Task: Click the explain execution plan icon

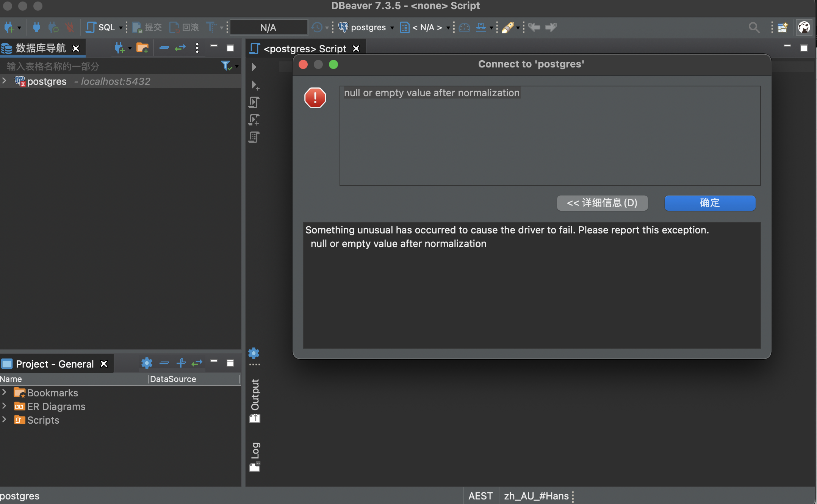Action: pyautogui.click(x=254, y=137)
